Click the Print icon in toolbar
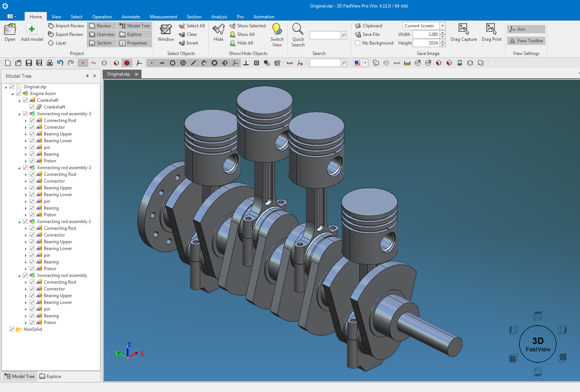 pos(50,63)
